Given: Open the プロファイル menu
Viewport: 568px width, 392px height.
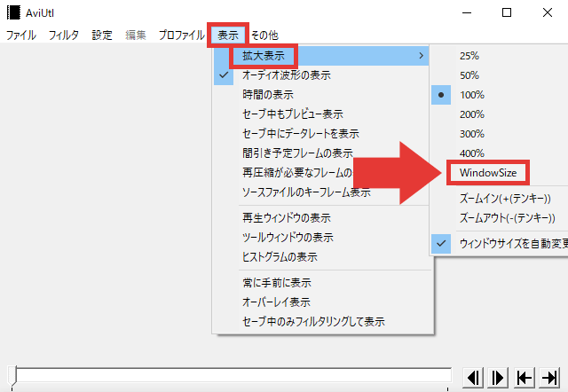Looking at the screenshot, I should pos(181,35).
